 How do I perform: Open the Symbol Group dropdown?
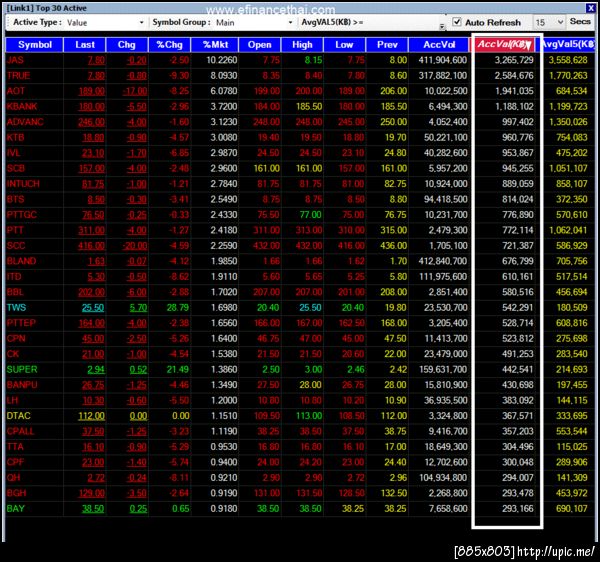pyautogui.click(x=290, y=23)
